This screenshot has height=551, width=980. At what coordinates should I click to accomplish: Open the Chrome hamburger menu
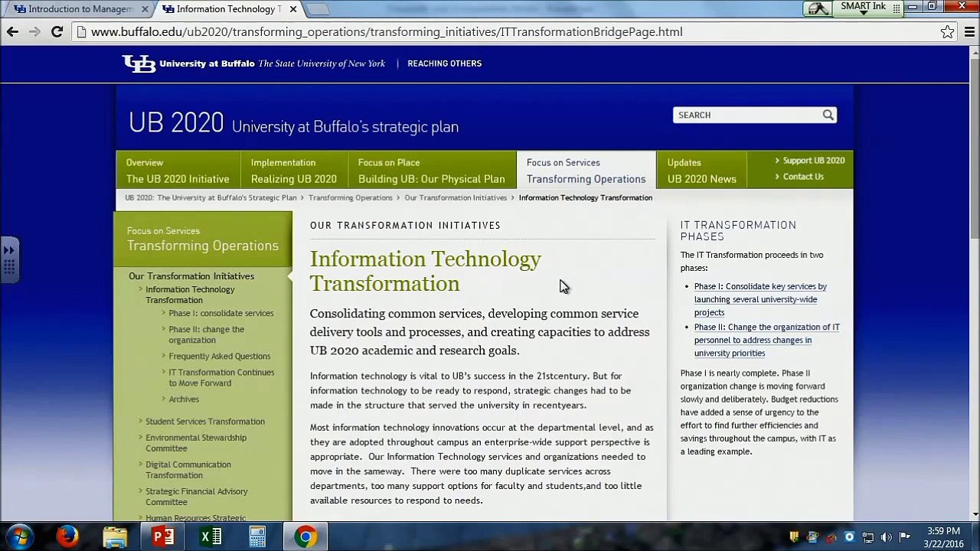click(x=969, y=31)
